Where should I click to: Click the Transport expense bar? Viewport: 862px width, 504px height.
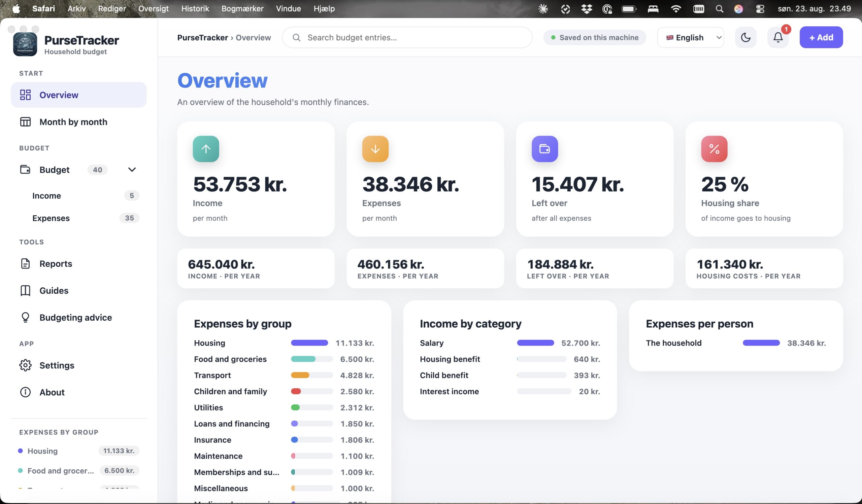coord(311,375)
